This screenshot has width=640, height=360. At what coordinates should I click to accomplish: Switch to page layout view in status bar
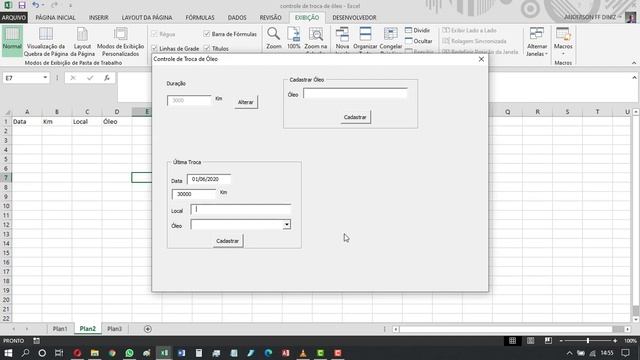pyautogui.click(x=530, y=340)
